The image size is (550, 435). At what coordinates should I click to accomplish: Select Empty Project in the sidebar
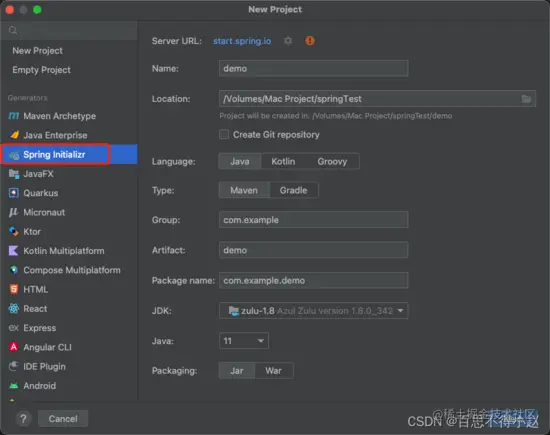pos(41,70)
